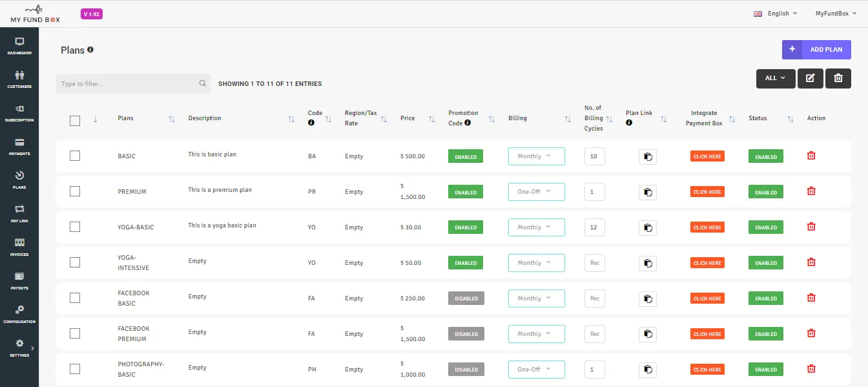This screenshot has width=868, height=387.
Task: Select the BASIC plan checkbox
Action: (x=75, y=156)
